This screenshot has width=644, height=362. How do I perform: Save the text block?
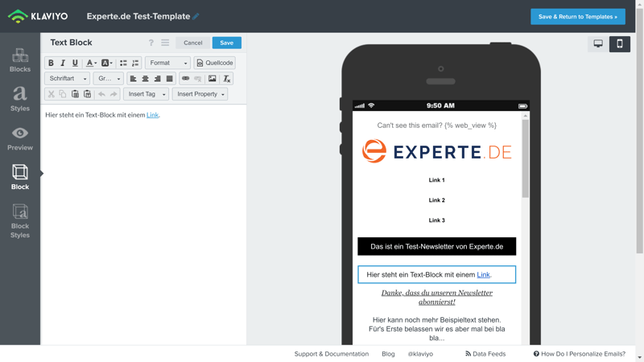click(x=226, y=43)
